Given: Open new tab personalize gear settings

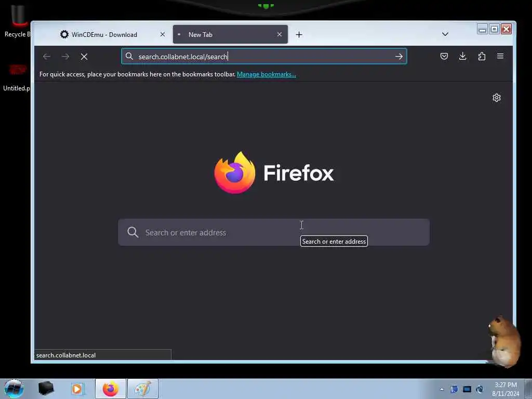Looking at the screenshot, I should 497,98.
